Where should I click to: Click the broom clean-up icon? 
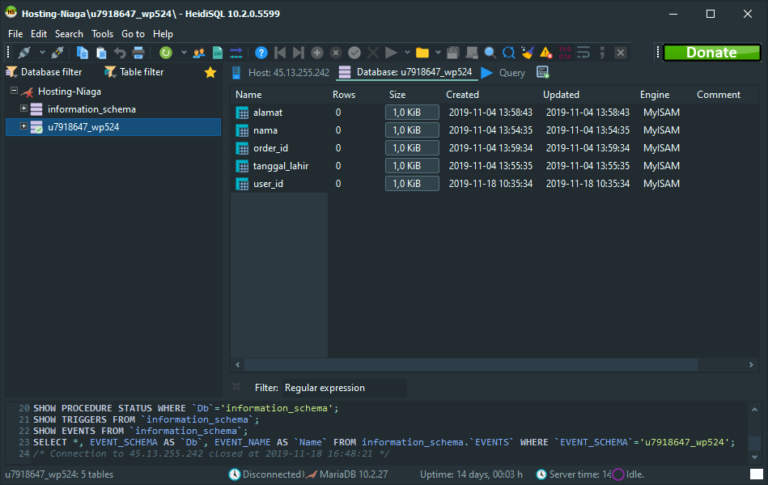527,52
